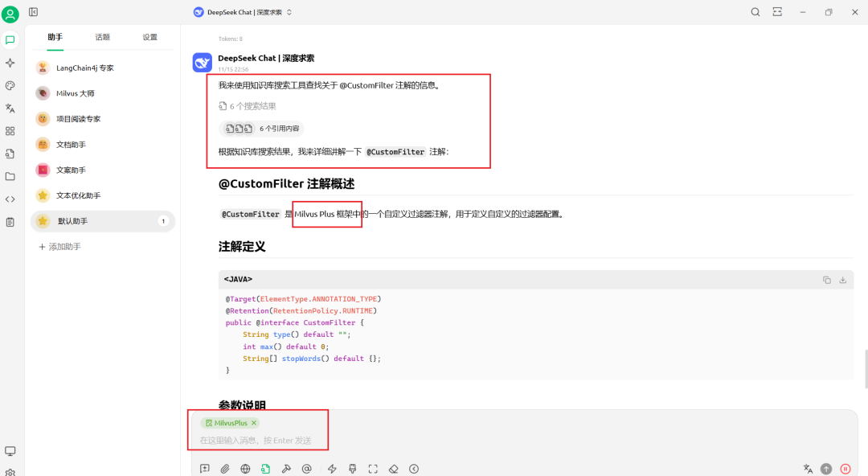Viewport: 868px width, 476px height.
Task: Click the search icon in title bar
Action: [x=755, y=11]
